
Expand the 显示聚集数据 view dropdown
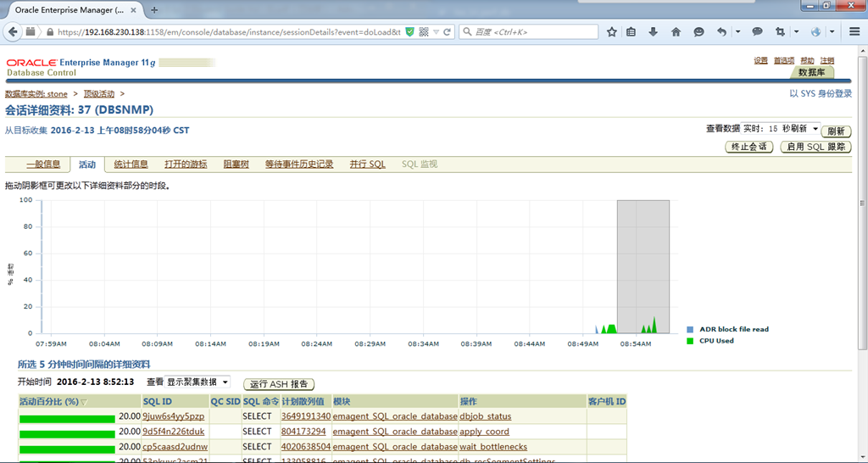(x=198, y=382)
